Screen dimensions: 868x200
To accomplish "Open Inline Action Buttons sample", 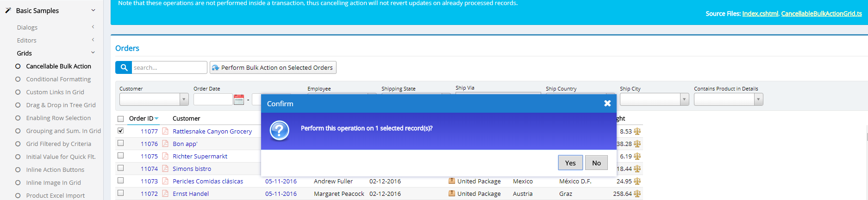I will click(55, 170).
